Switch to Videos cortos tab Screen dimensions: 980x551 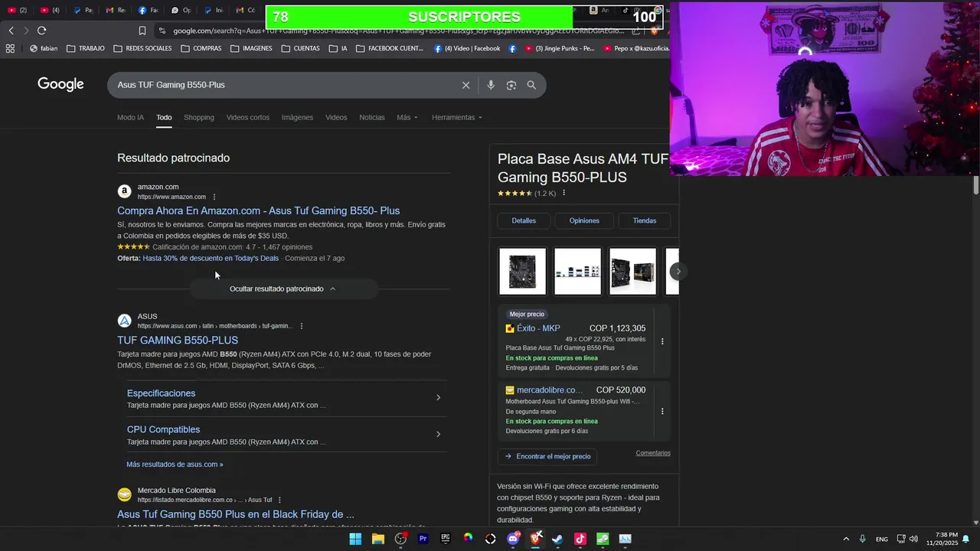pos(248,117)
